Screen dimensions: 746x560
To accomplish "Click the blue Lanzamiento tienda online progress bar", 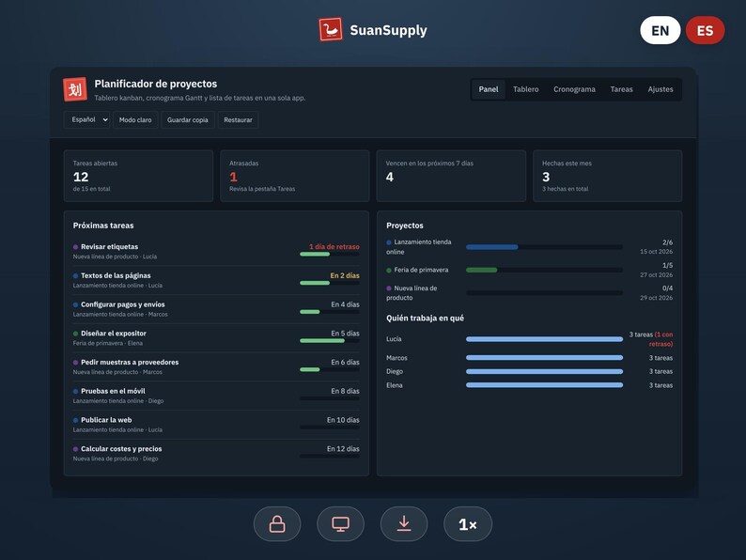I will click(544, 247).
